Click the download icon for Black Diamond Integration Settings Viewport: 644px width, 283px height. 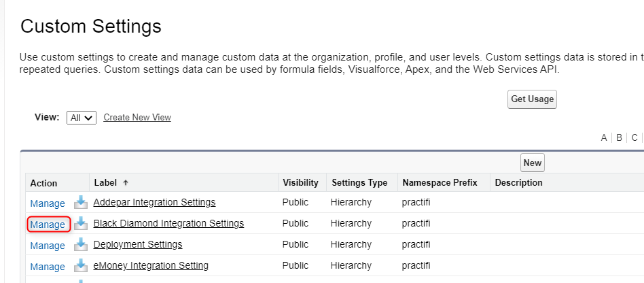coord(81,223)
